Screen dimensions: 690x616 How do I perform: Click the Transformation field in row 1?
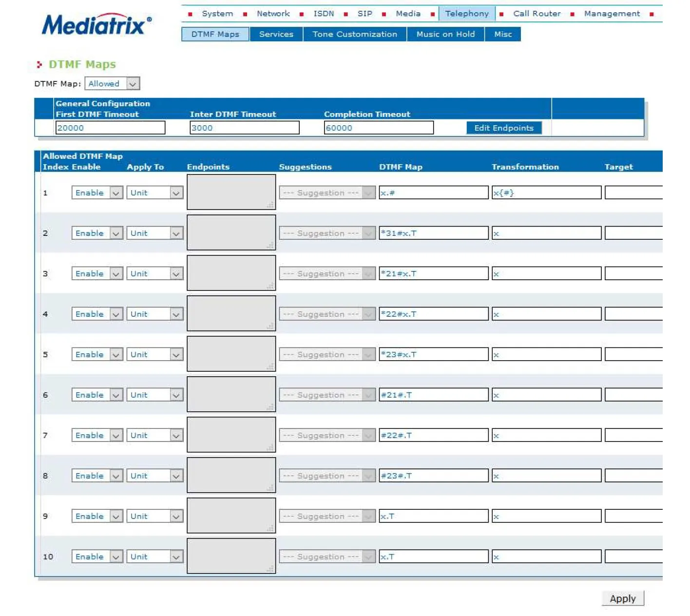tap(546, 193)
